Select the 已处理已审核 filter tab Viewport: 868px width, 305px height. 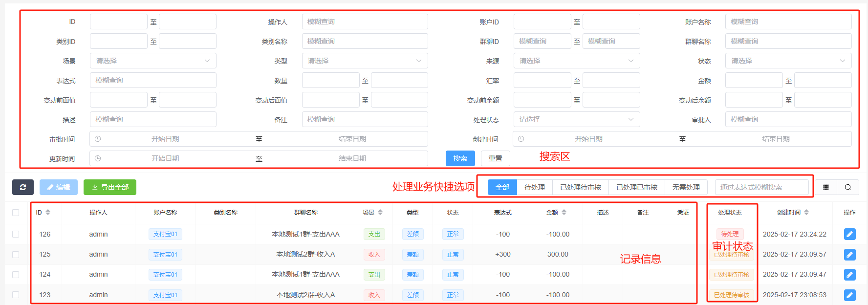pyautogui.click(x=637, y=187)
